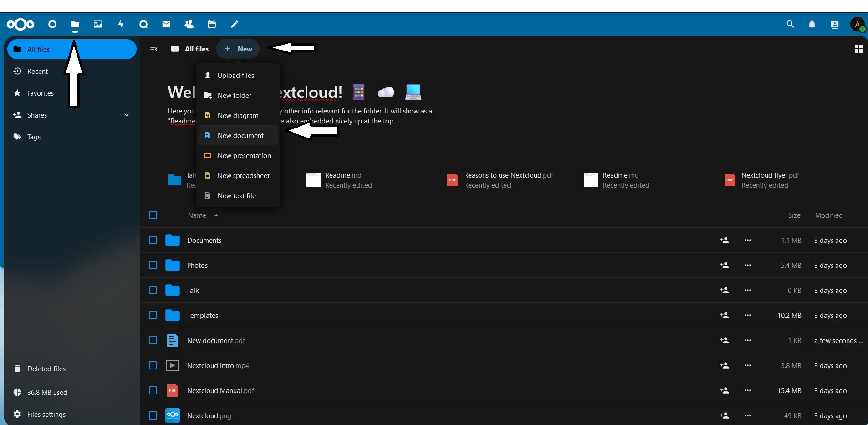
Task: Open the Activity lightning bolt icon
Action: tap(121, 24)
